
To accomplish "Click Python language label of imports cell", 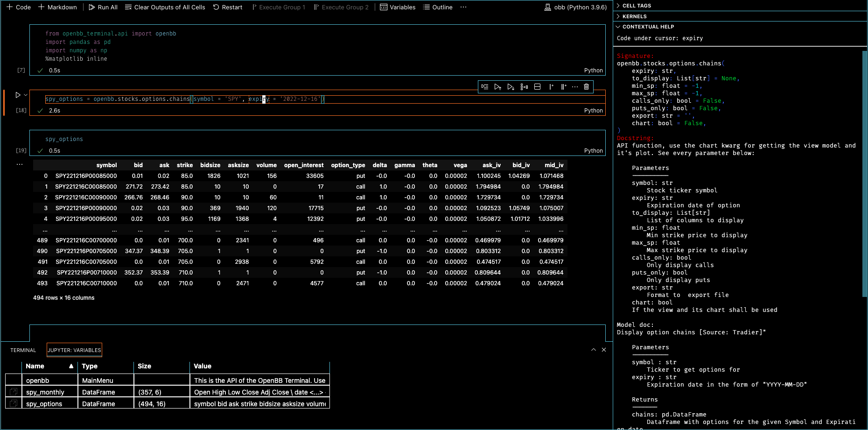I will tap(593, 70).
